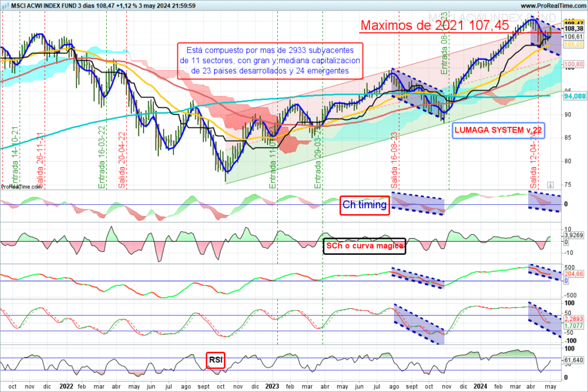Screen dimensions: 588x392
Task: Click the chart icon beside MSCI ACWI title
Action: [x=5, y=6]
